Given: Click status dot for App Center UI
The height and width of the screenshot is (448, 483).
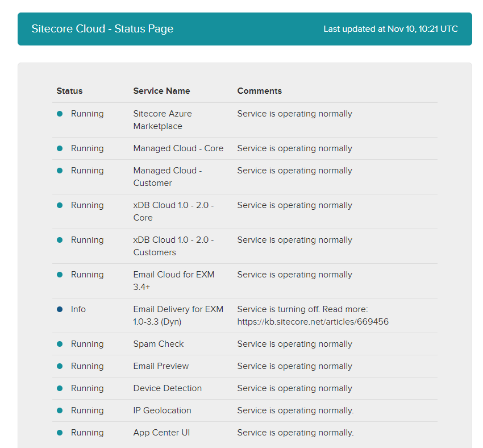Looking at the screenshot, I should (60, 433).
